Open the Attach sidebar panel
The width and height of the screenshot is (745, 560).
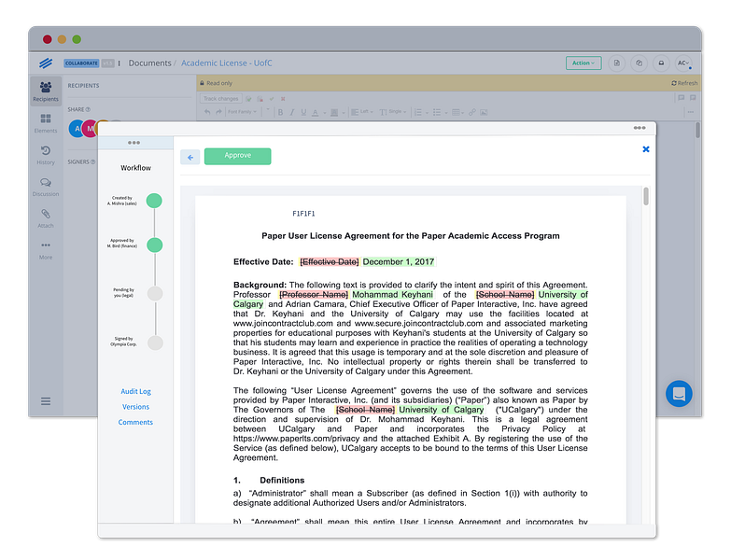(46, 218)
